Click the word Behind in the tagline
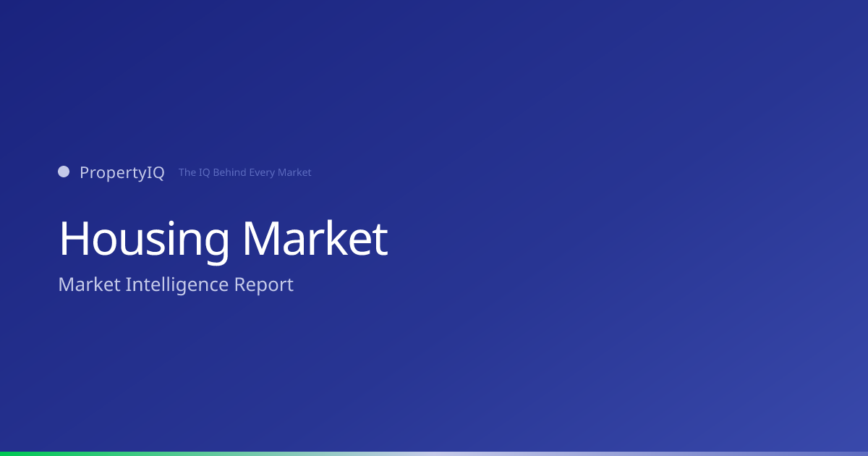 229,173
